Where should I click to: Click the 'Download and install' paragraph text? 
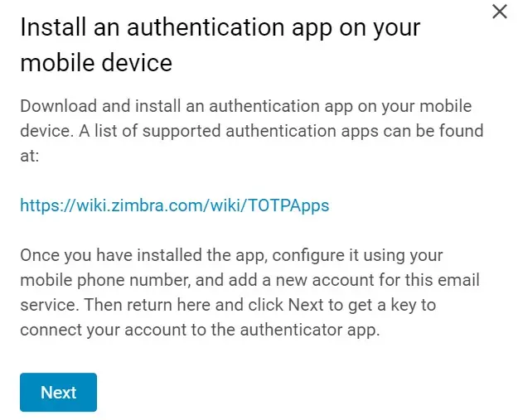point(252,131)
